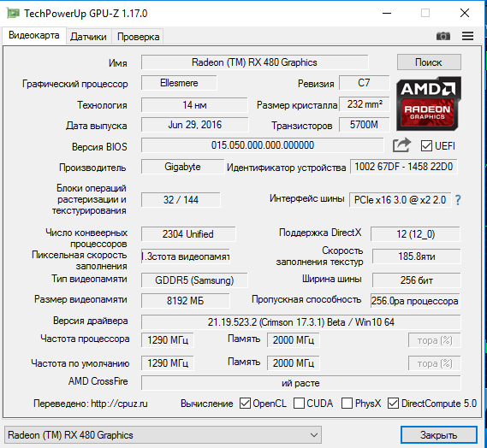Click the AMD Radeon Graphics logo

(429, 103)
